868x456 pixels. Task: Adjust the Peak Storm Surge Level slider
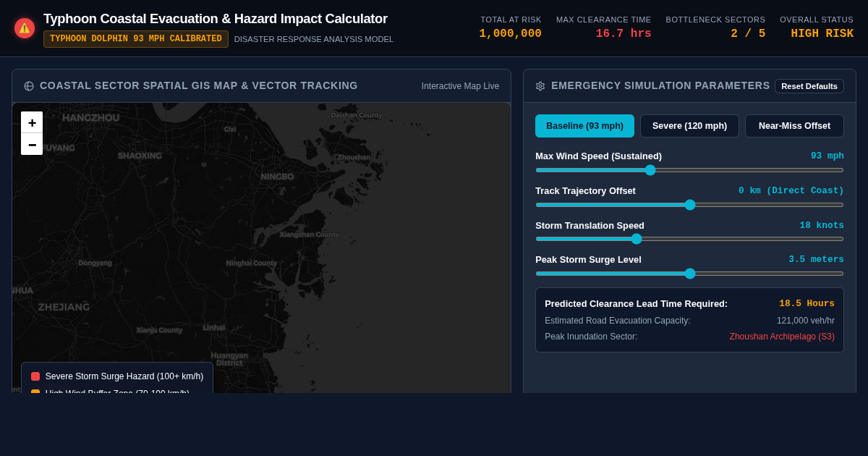pyautogui.click(x=689, y=274)
